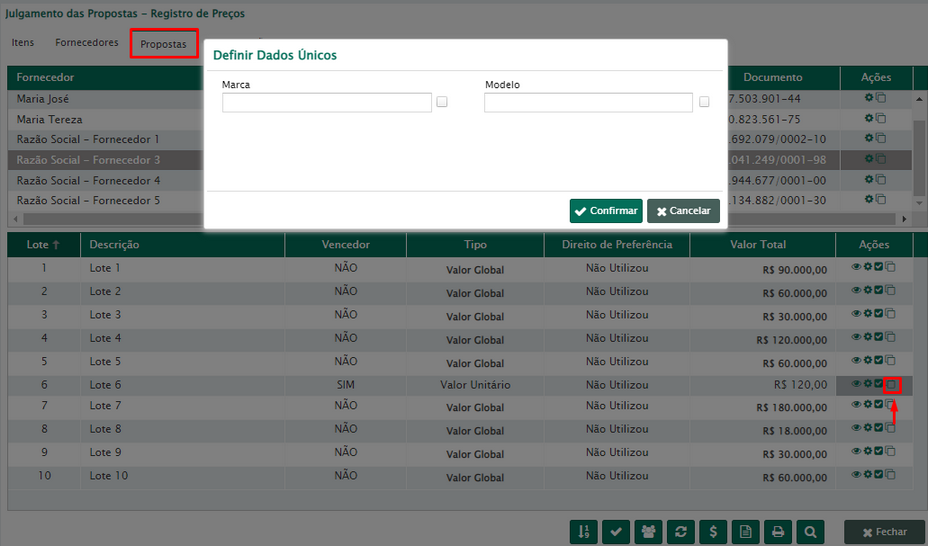This screenshot has width=928, height=546.
Task: Click the Tipo column header
Action: click(x=475, y=244)
